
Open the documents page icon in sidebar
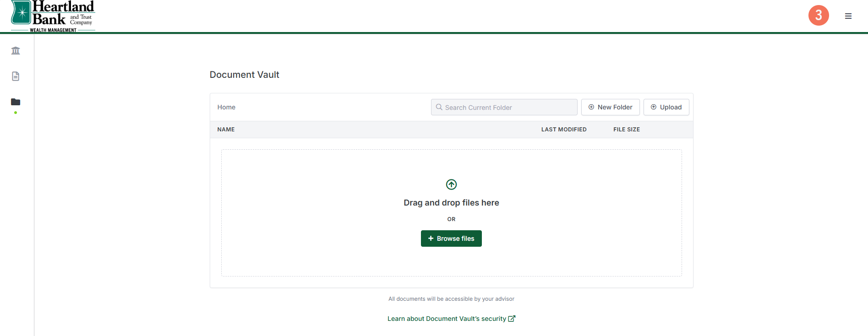click(x=16, y=76)
